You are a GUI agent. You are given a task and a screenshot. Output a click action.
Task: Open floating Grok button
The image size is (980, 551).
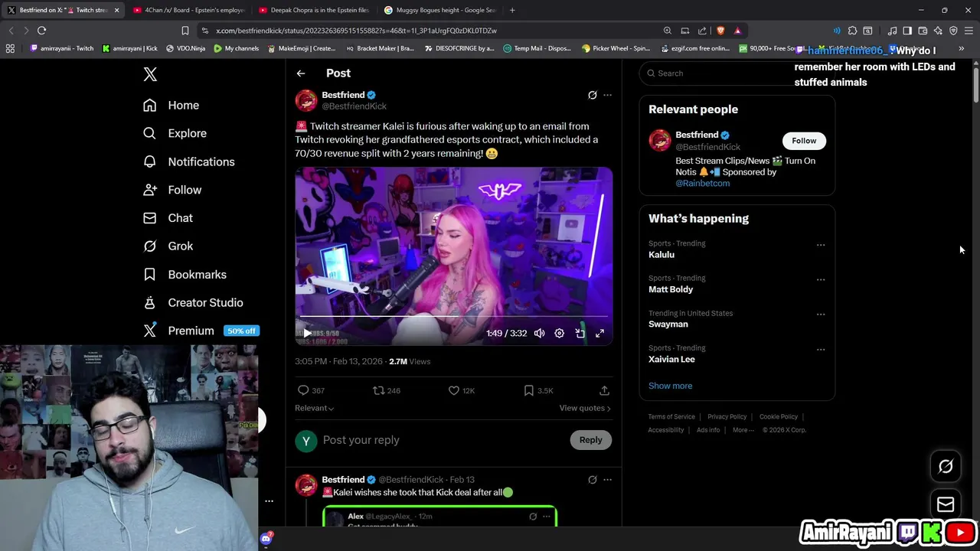point(946,466)
